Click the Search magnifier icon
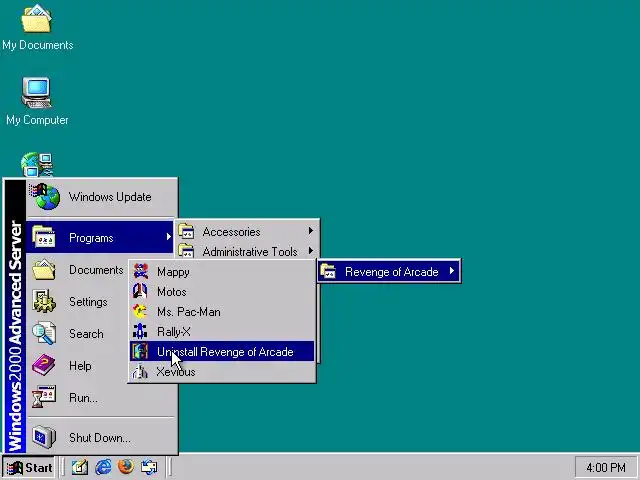The width and height of the screenshot is (640, 480). (44, 333)
